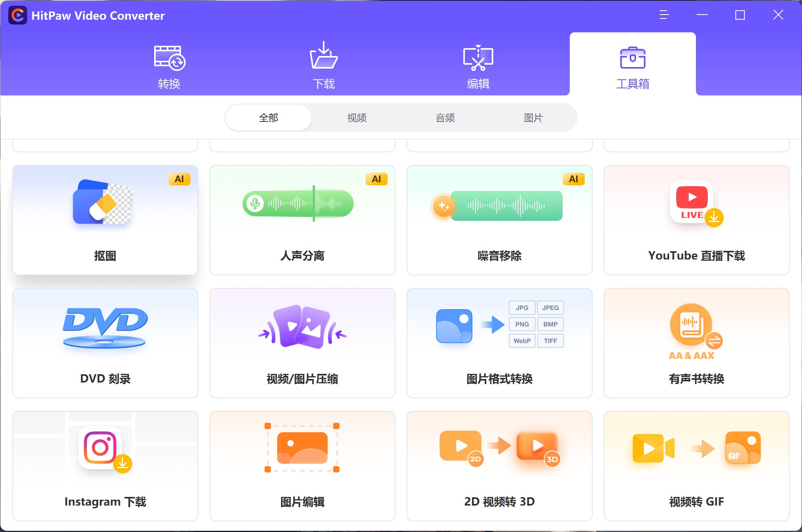802x532 pixels.
Task: Click the 人声分离 vocal waveform icon
Action: [298, 203]
